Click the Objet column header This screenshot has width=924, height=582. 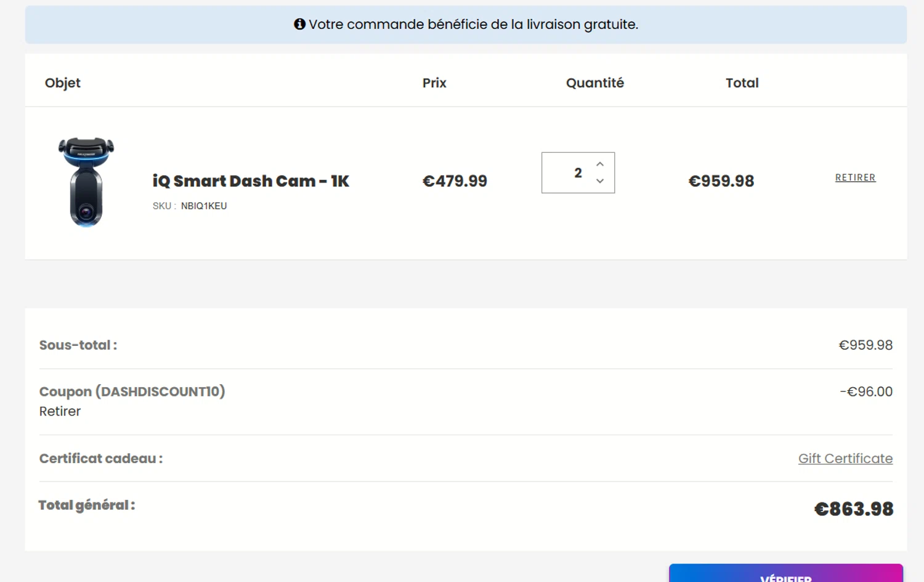click(63, 83)
